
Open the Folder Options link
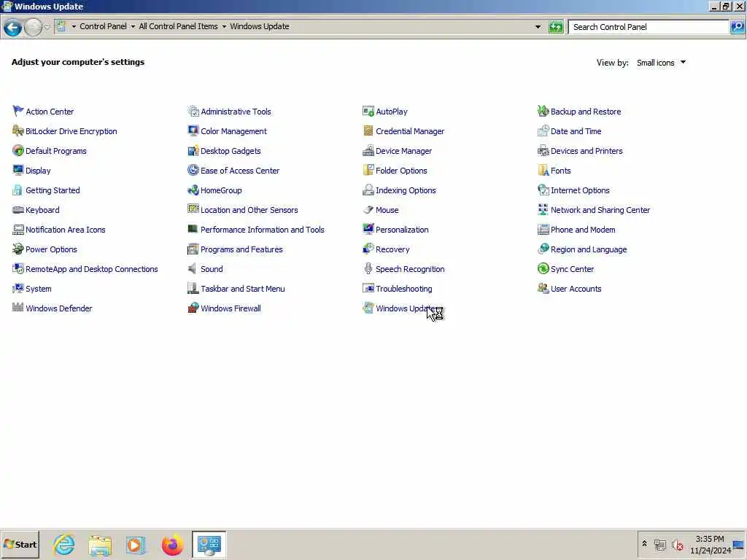[x=401, y=171]
